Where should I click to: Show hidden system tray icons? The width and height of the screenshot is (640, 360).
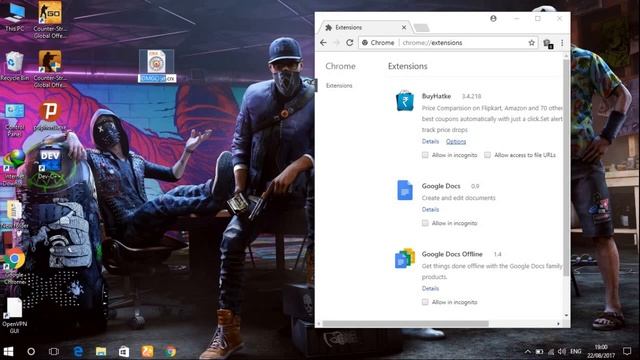(527, 351)
